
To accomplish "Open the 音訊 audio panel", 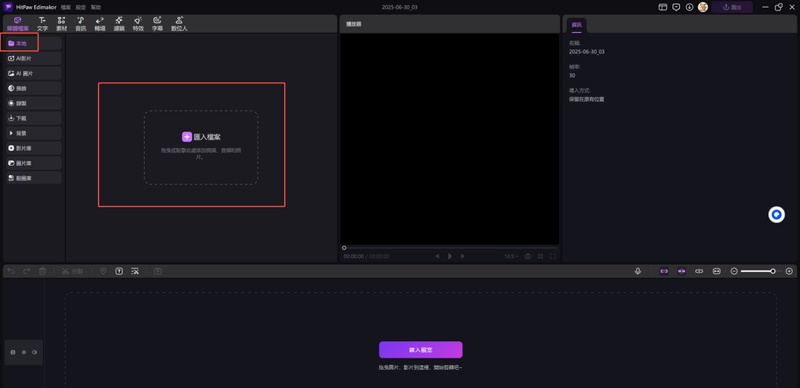I will pyautogui.click(x=81, y=24).
